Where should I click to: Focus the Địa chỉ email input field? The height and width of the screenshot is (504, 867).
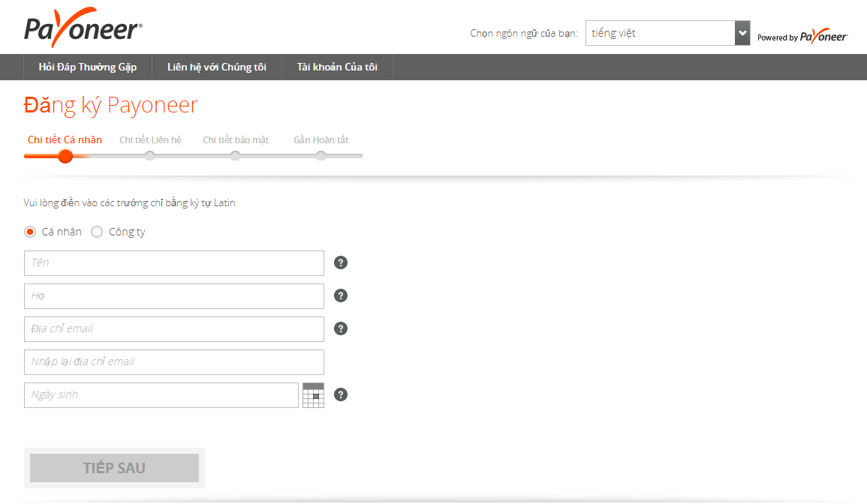(x=173, y=329)
